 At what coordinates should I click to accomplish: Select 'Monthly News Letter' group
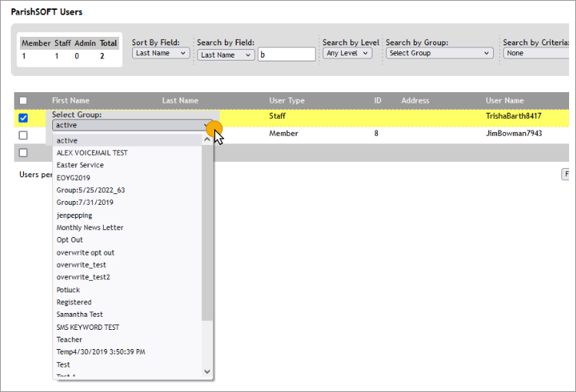tap(127, 228)
